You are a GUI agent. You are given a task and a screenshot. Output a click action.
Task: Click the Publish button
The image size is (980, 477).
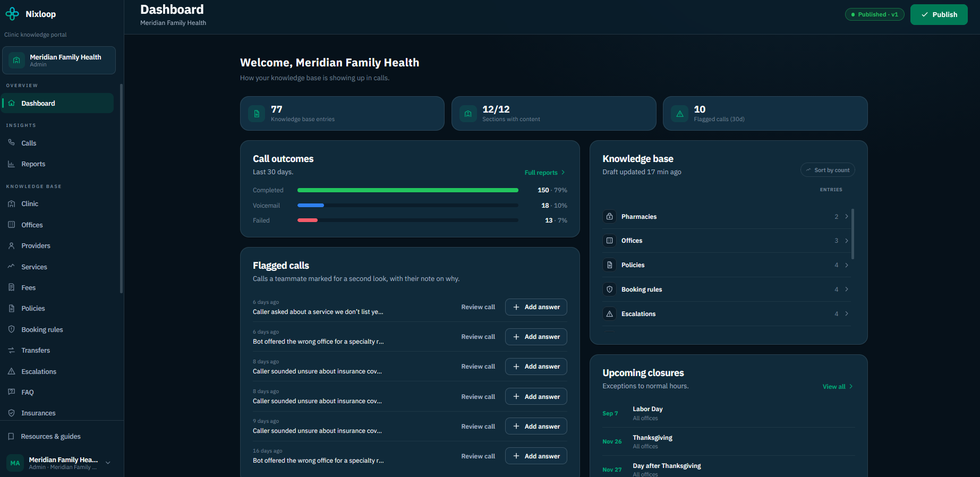[939, 14]
